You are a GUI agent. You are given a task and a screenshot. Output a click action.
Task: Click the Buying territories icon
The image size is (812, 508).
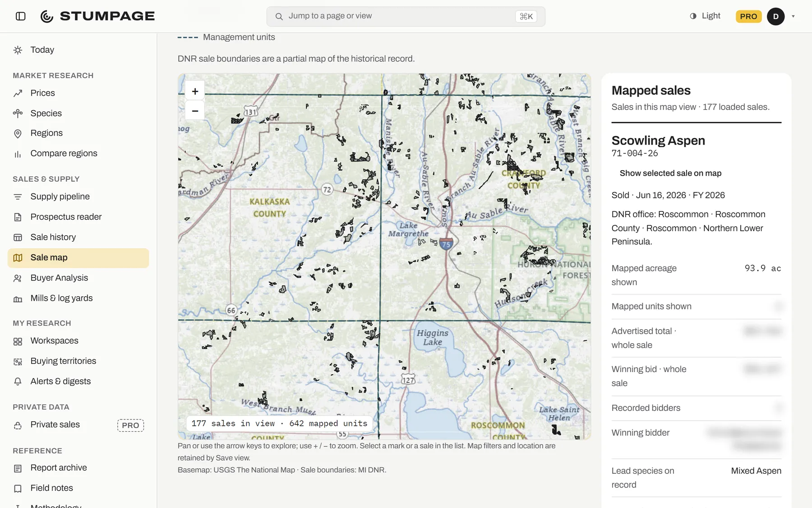[18, 362]
